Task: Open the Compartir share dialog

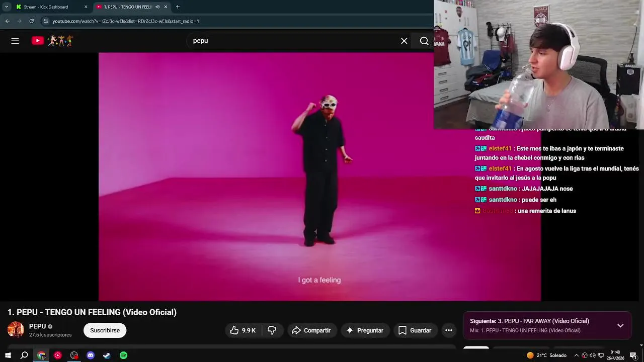Action: point(311,330)
